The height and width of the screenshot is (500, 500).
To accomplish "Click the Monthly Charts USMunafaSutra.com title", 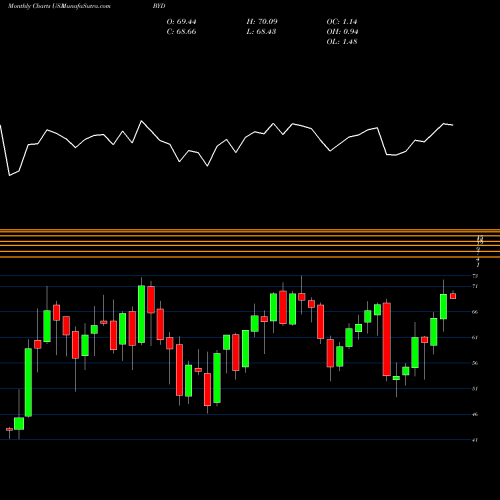I will click(x=59, y=6).
